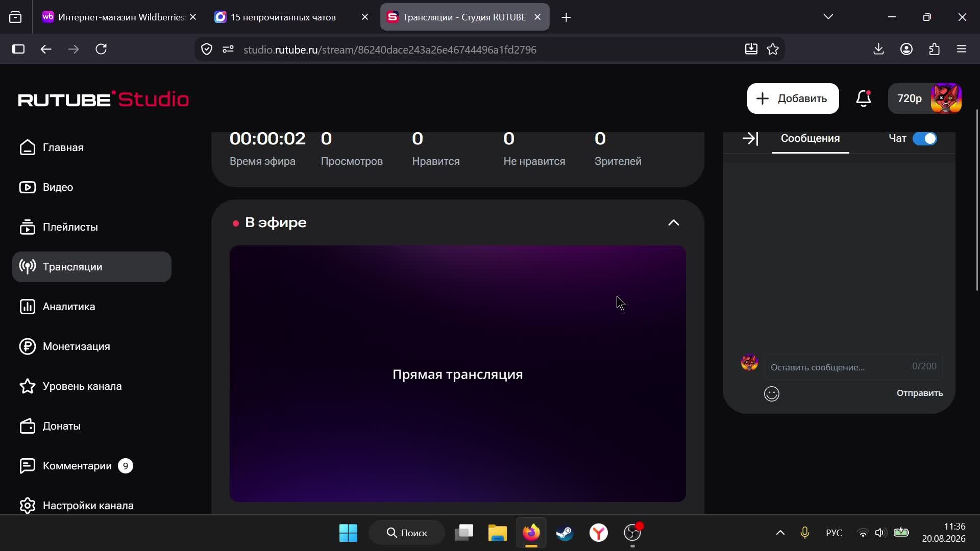
Task: Open browser extensions menu
Action: (x=934, y=49)
